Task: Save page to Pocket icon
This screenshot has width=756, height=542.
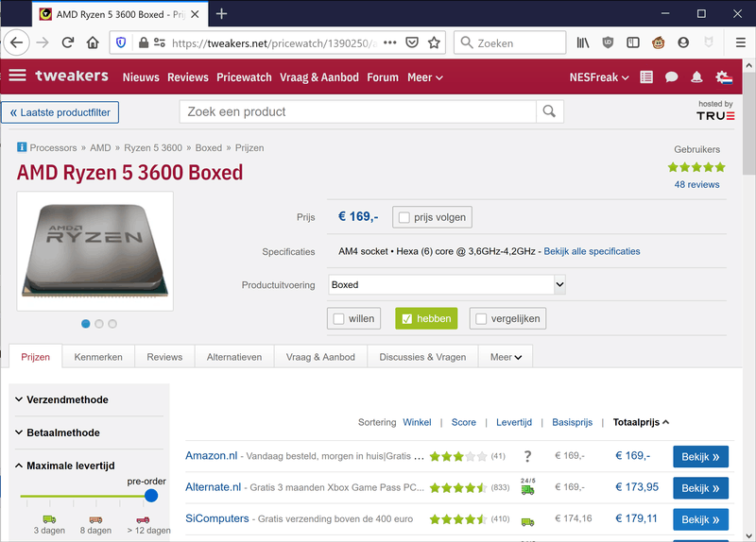Action: click(412, 42)
